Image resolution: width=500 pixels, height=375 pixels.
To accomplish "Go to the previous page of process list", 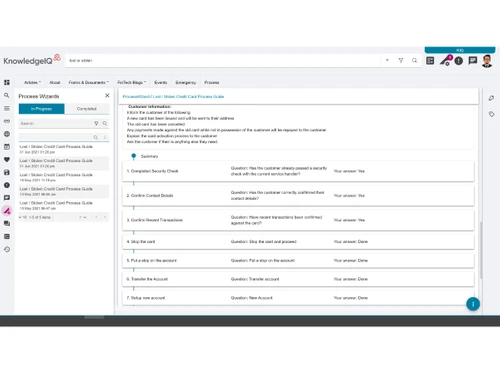I will click(96, 217).
